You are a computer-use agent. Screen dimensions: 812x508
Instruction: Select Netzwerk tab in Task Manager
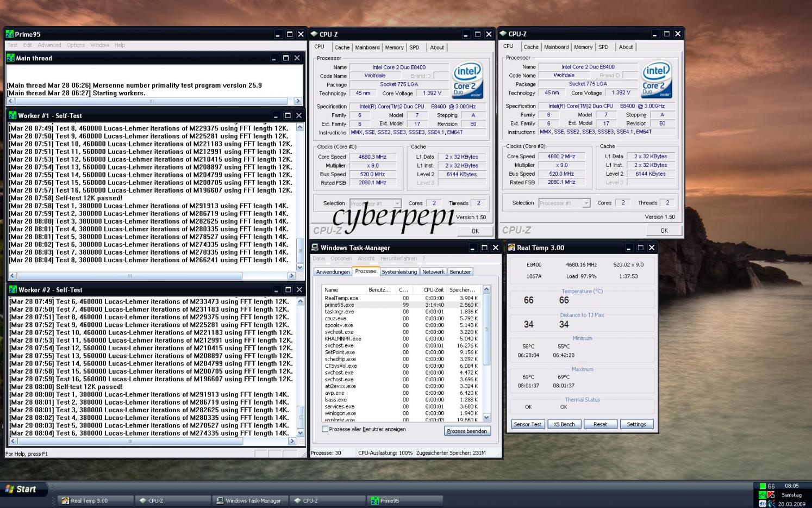[x=433, y=272]
